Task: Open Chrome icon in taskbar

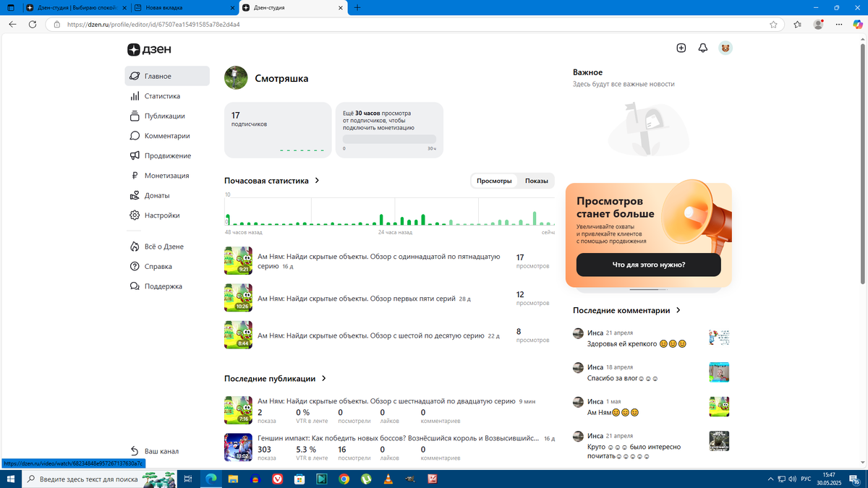Action: tap(344, 479)
